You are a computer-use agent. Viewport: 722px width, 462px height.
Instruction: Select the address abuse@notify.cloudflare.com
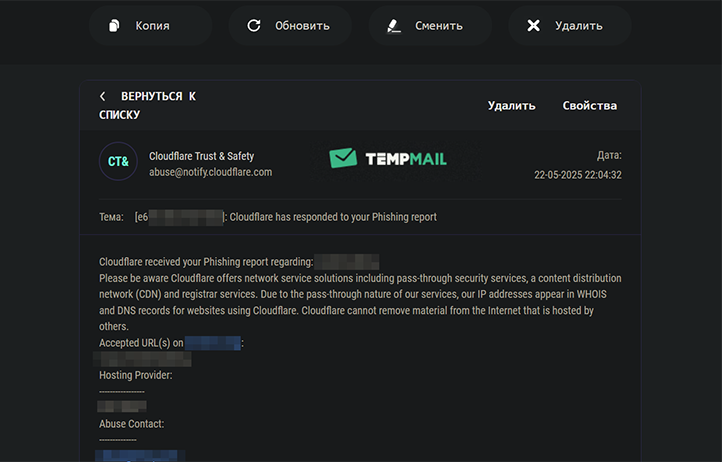(x=210, y=172)
